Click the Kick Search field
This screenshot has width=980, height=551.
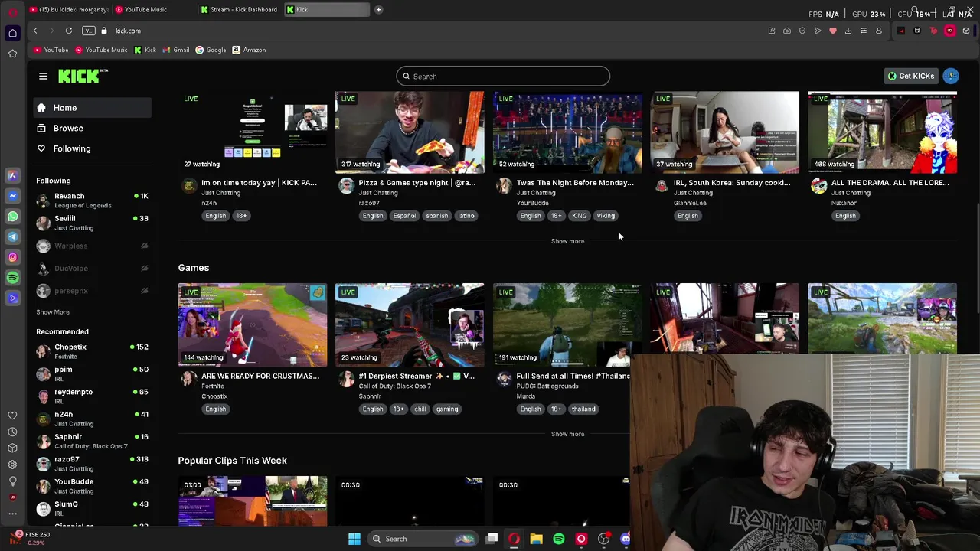click(x=503, y=76)
